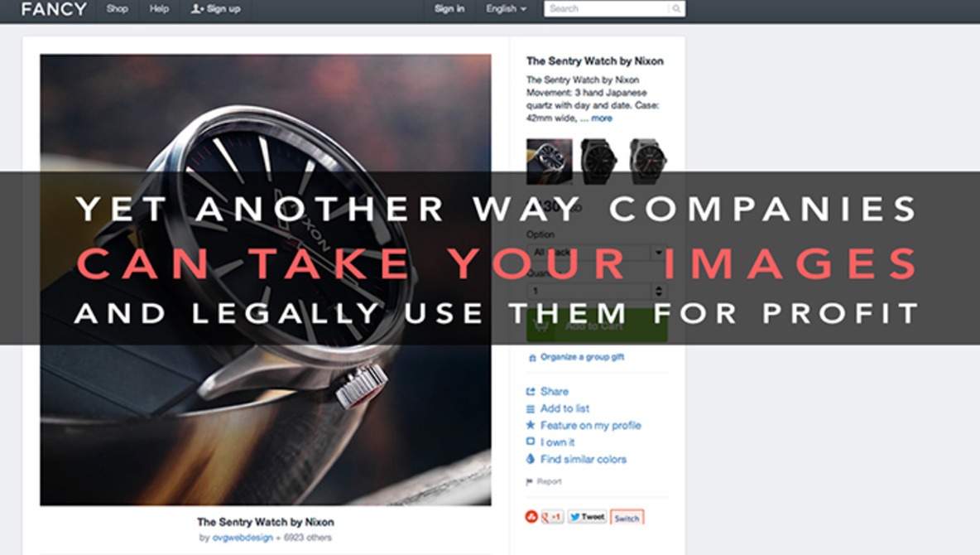Click the Add to list icon
The width and height of the screenshot is (980, 555).
531,408
